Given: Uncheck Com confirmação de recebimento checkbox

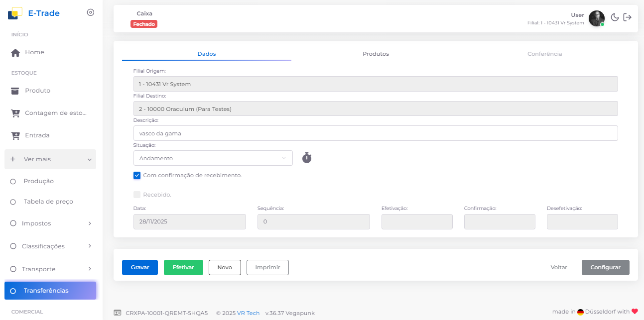Looking at the screenshot, I should click(137, 175).
